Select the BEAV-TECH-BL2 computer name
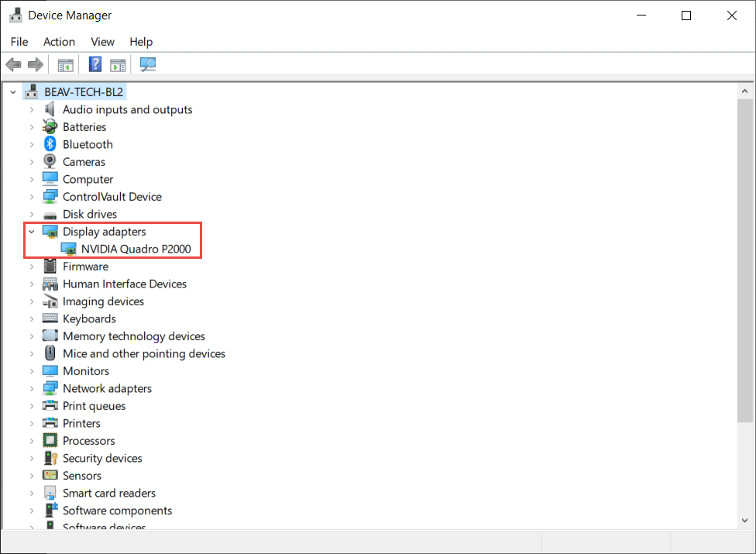The image size is (756, 554). (84, 92)
